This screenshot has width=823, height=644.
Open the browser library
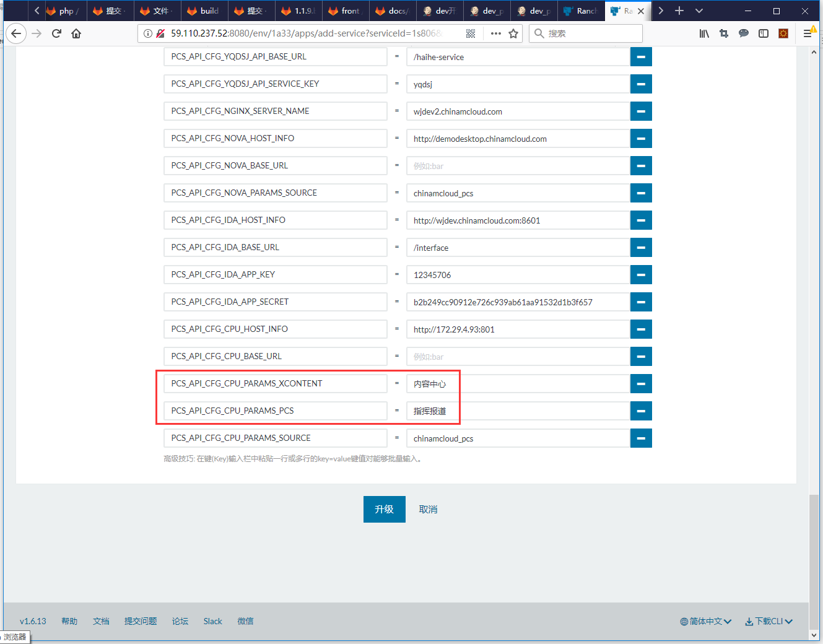(704, 33)
